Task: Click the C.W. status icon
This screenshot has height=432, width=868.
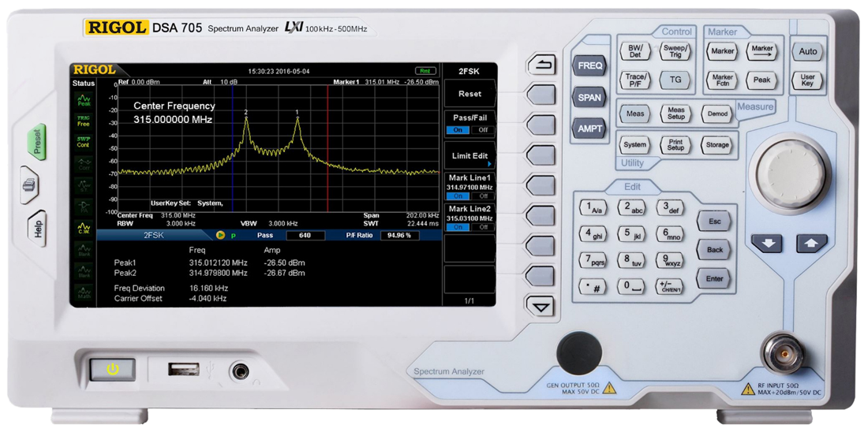Action: [84, 228]
